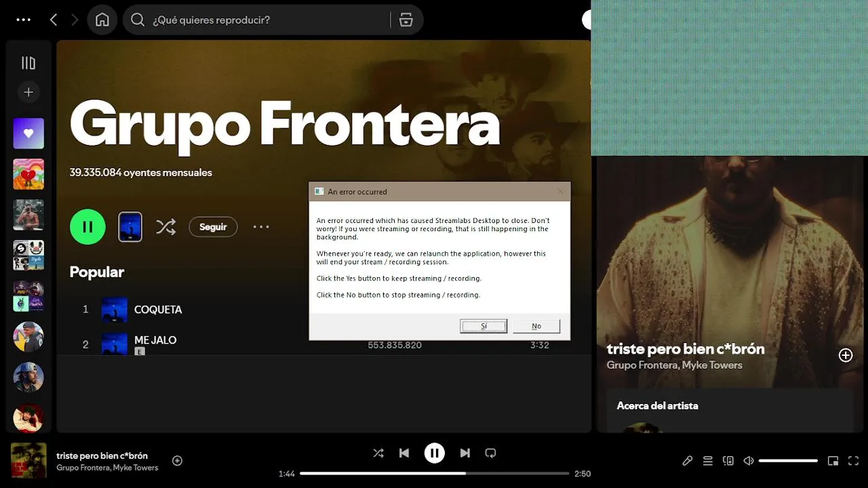Open the Liked Songs purple heart playlist
The height and width of the screenshot is (488, 868).
pyautogui.click(x=28, y=134)
